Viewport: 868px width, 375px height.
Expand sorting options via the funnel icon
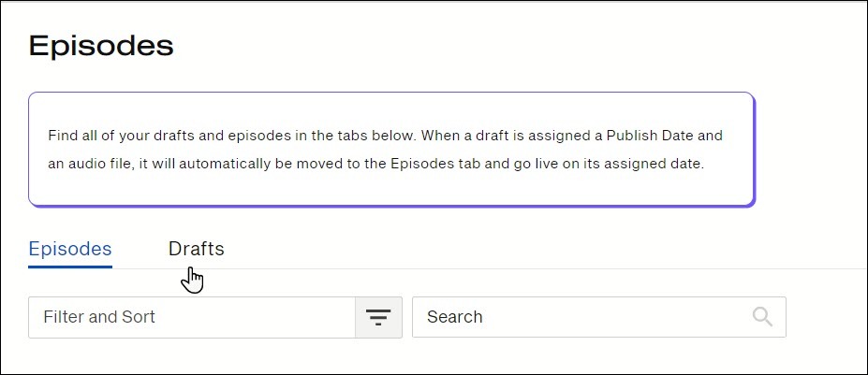click(x=378, y=317)
